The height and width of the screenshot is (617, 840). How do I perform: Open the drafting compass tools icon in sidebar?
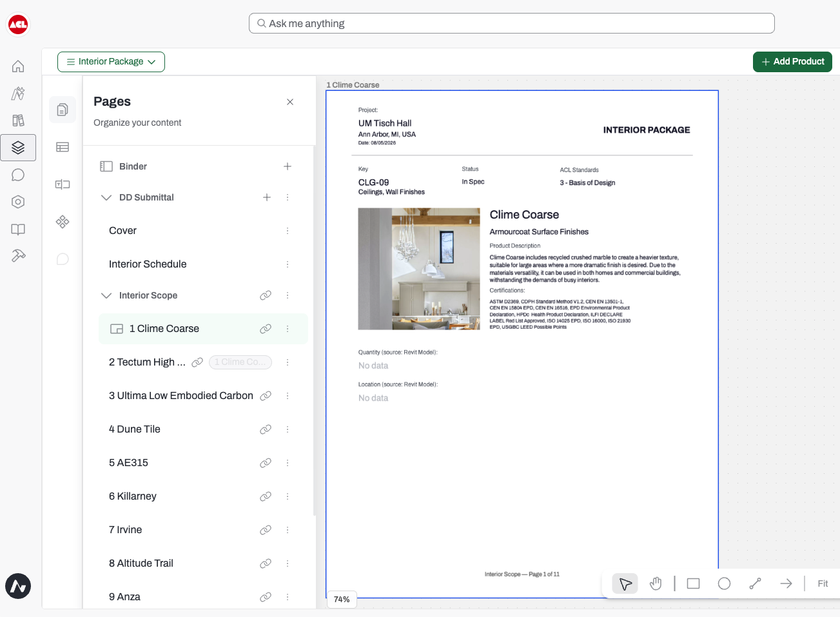pos(18,93)
